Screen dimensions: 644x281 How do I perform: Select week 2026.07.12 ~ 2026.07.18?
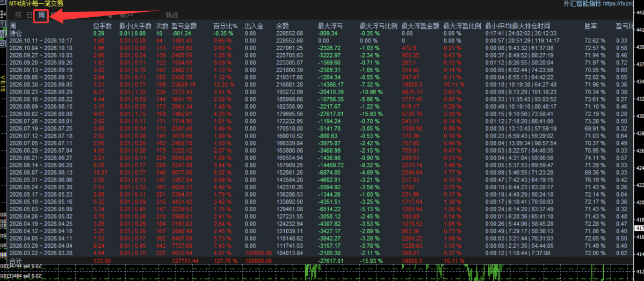click(x=41, y=135)
